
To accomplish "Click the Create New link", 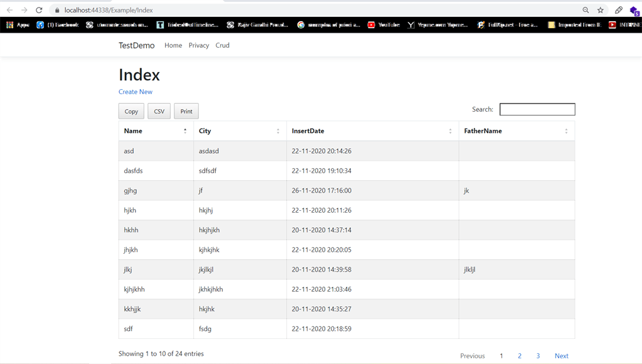I will point(135,92).
